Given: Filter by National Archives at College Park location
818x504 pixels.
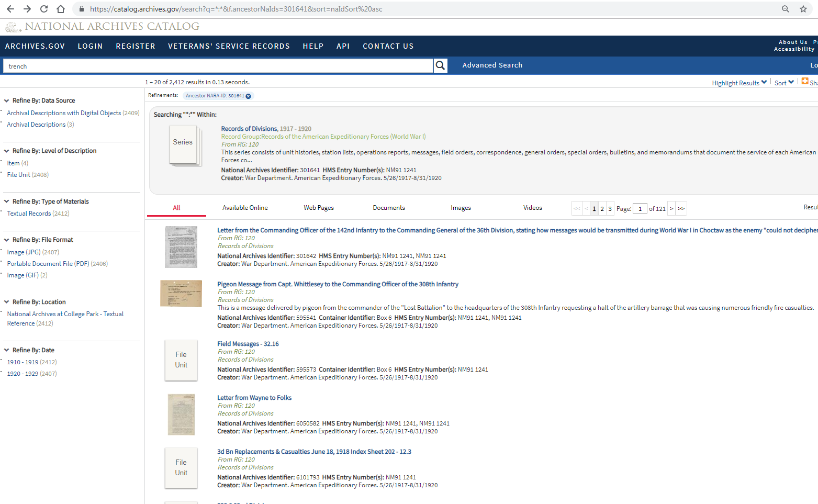Looking at the screenshot, I should (65, 319).
